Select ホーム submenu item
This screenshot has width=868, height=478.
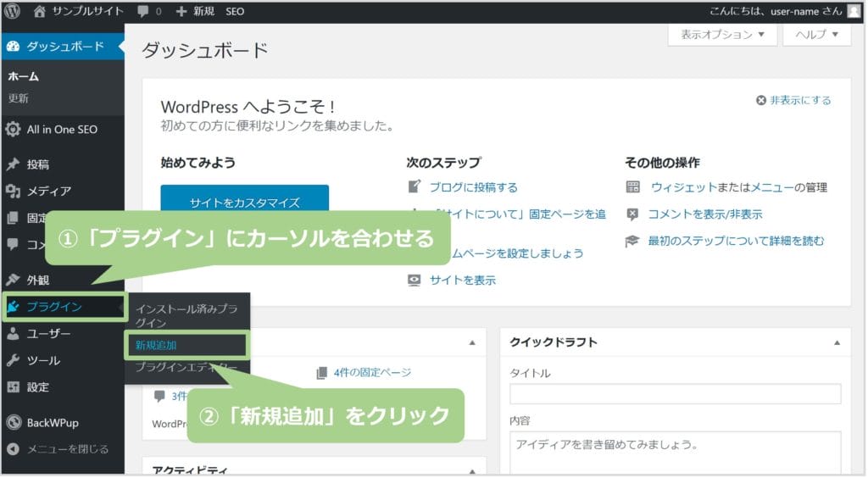(x=23, y=76)
